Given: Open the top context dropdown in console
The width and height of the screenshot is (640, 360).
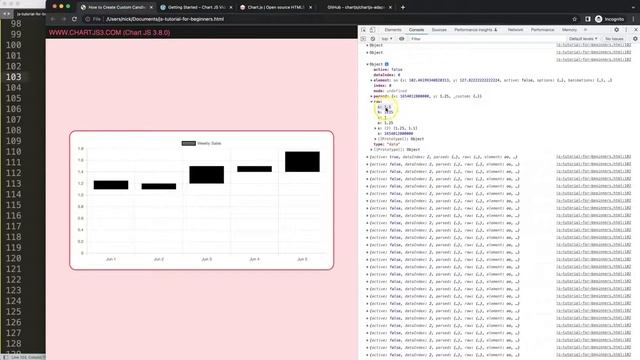Looking at the screenshot, I should [387, 39].
